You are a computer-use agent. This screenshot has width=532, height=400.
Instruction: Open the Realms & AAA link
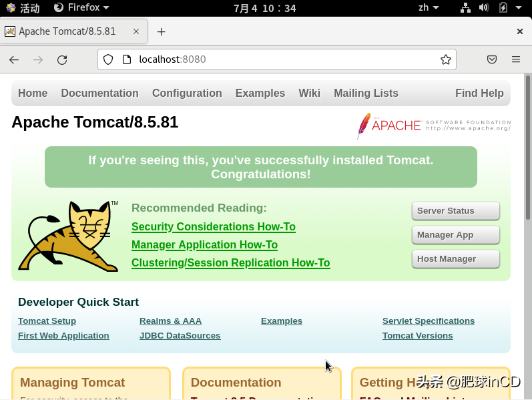170,321
